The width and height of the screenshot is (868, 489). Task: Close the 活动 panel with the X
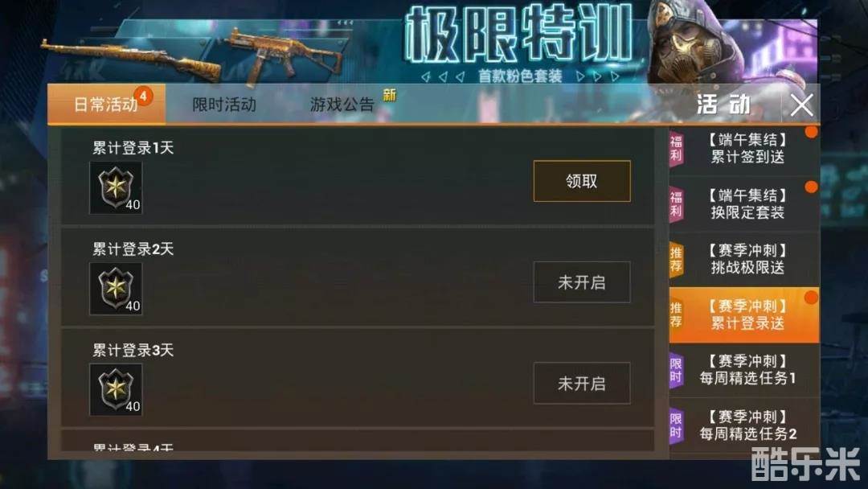801,105
